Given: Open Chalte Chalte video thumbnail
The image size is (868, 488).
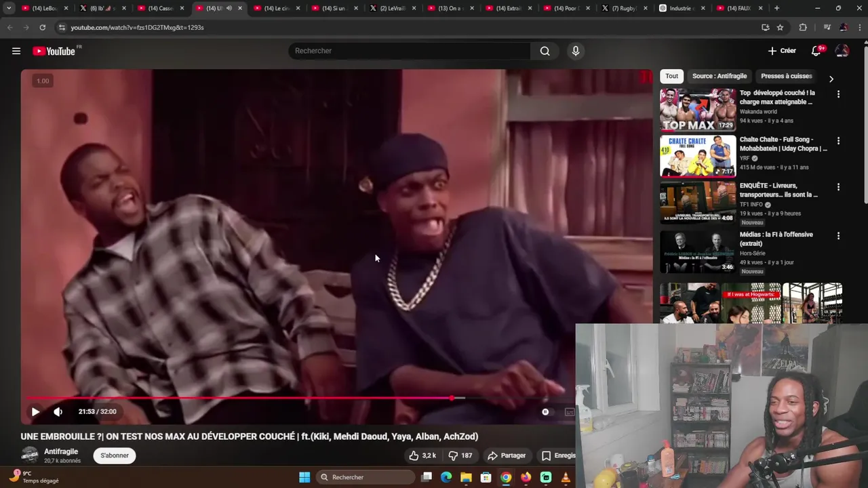Looking at the screenshot, I should pyautogui.click(x=698, y=156).
